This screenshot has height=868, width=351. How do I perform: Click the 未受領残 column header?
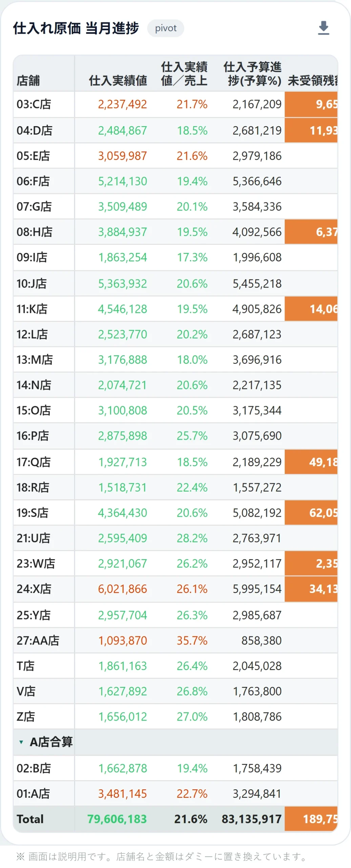click(x=312, y=81)
